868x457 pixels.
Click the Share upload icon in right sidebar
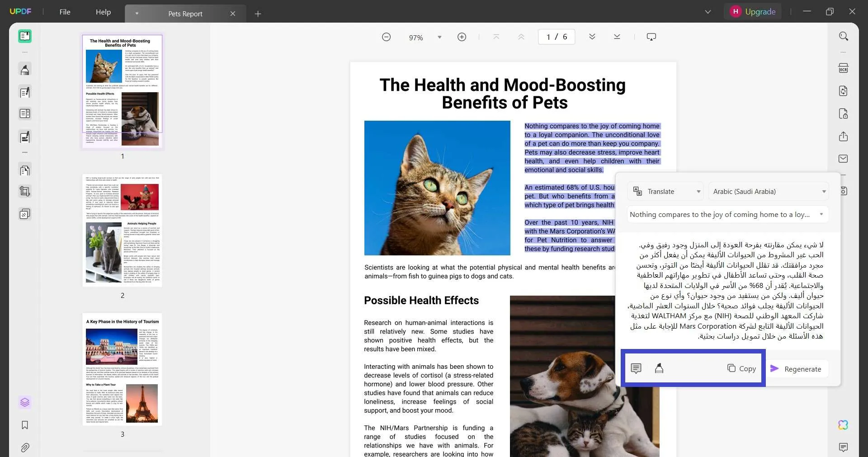click(x=844, y=136)
